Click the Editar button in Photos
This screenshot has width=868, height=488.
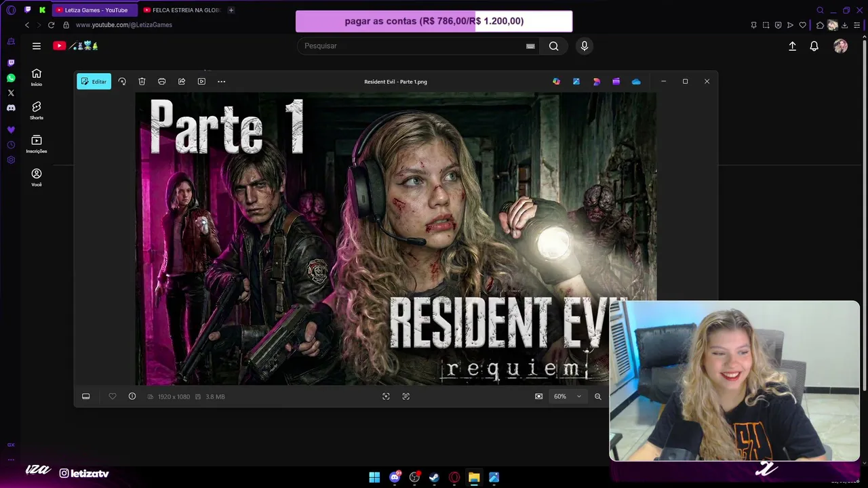point(94,81)
